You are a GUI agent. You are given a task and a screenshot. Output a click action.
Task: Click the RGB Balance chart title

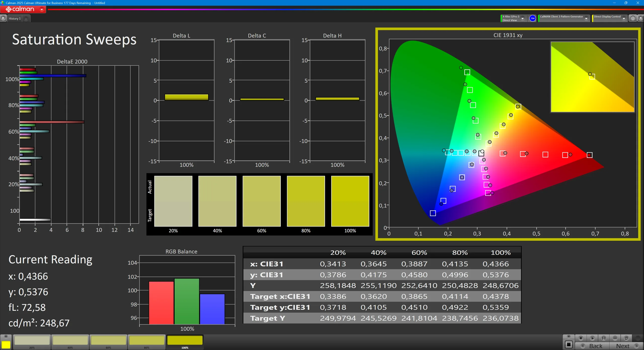(x=181, y=251)
